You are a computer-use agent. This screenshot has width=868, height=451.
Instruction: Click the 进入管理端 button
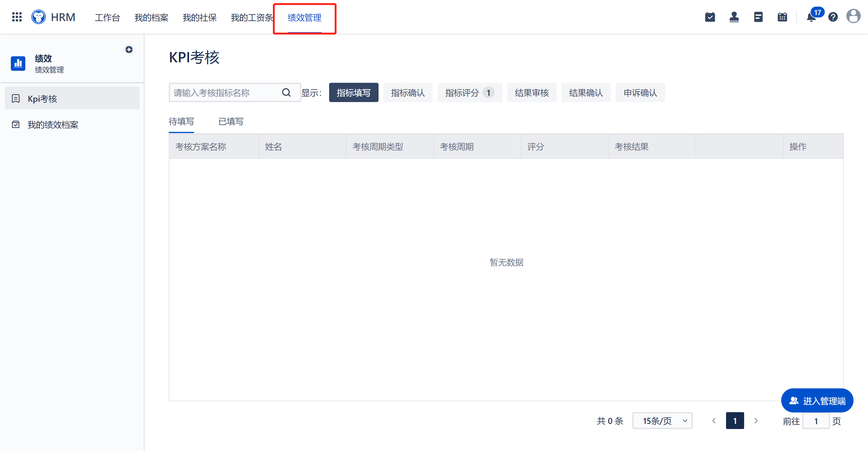(817, 400)
